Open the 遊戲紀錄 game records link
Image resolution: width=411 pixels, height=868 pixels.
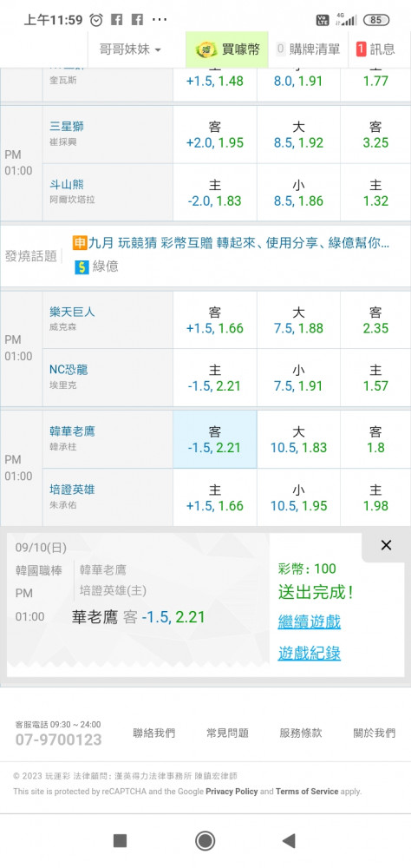pos(310,654)
